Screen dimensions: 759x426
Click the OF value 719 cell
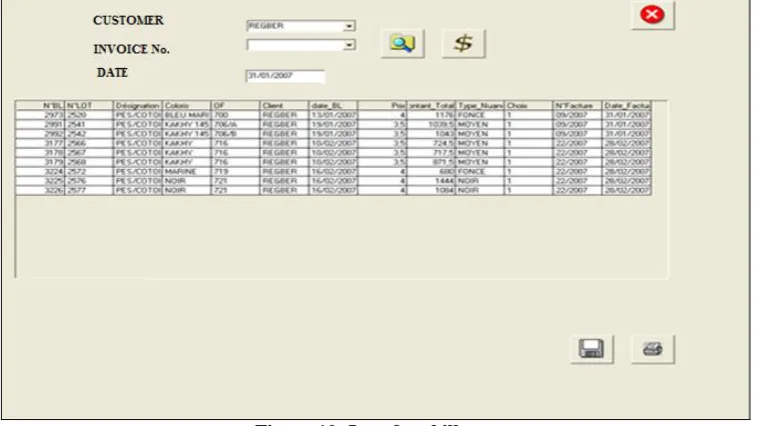pyautogui.click(x=236, y=171)
